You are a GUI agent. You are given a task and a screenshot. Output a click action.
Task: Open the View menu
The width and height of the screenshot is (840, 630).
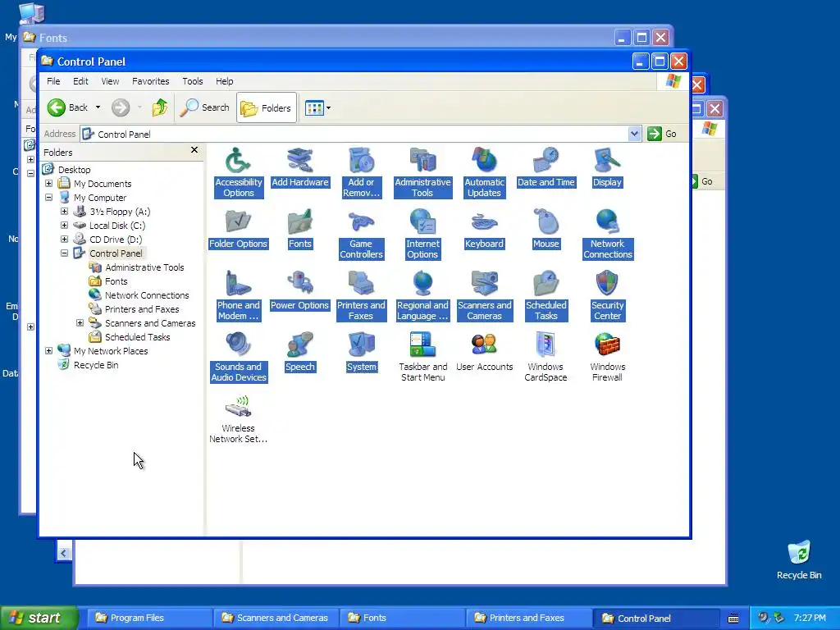click(x=111, y=81)
